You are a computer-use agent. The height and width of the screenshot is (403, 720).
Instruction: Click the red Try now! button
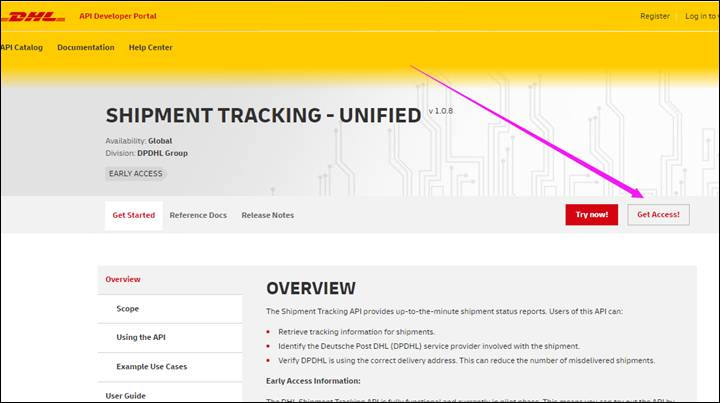[x=591, y=214]
